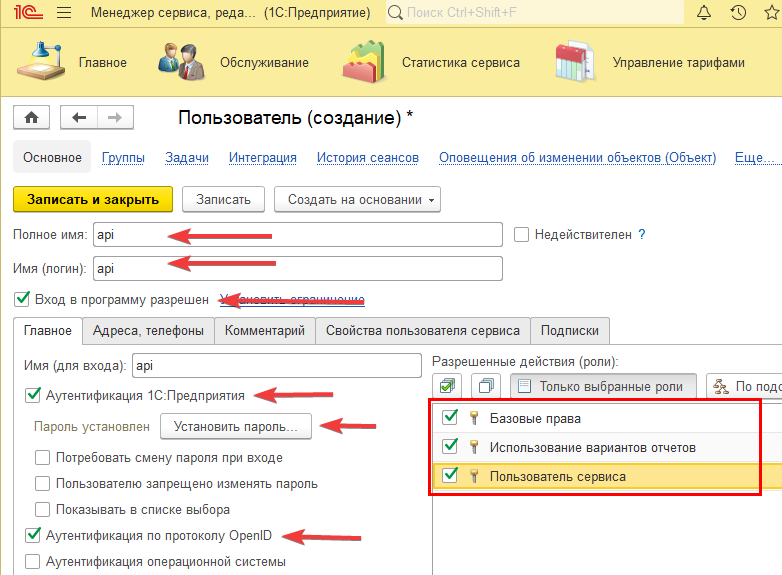The width and height of the screenshot is (782, 575).
Task: Open the Обслуживание section
Action: 234,62
